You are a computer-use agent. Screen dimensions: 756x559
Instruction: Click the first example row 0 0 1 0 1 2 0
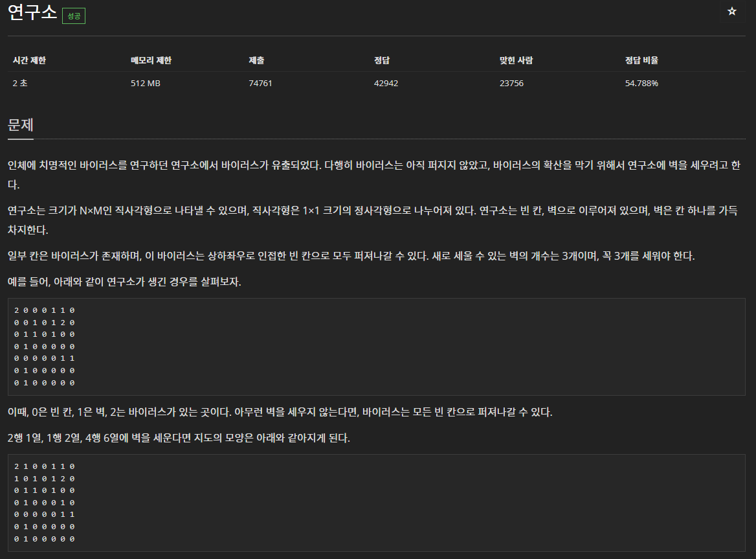[x=45, y=323]
